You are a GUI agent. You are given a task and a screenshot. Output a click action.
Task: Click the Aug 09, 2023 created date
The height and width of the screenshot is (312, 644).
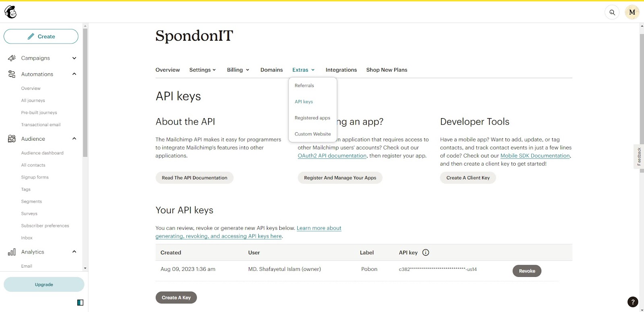pos(188,269)
